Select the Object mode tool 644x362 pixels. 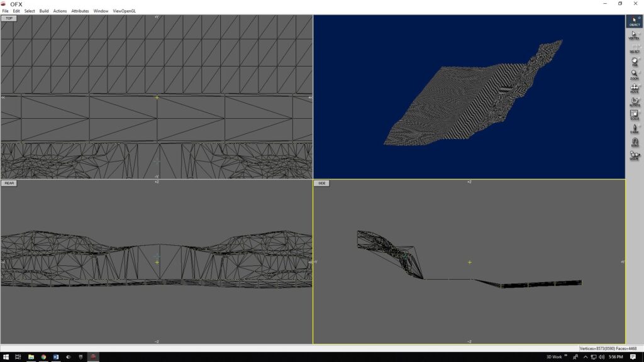coord(634,21)
